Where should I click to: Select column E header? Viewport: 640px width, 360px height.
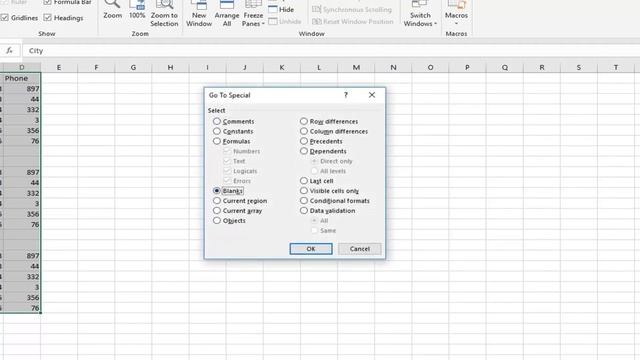click(59, 67)
